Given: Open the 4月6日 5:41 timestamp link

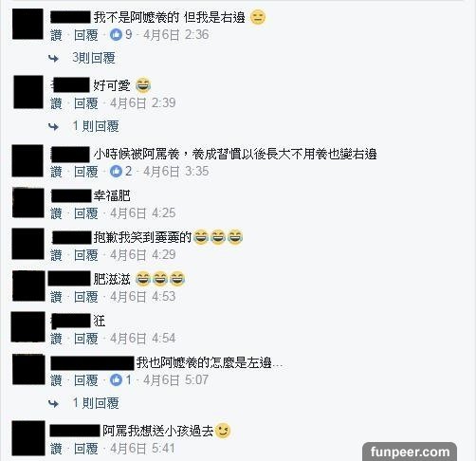Looking at the screenshot, I should click(142, 448).
